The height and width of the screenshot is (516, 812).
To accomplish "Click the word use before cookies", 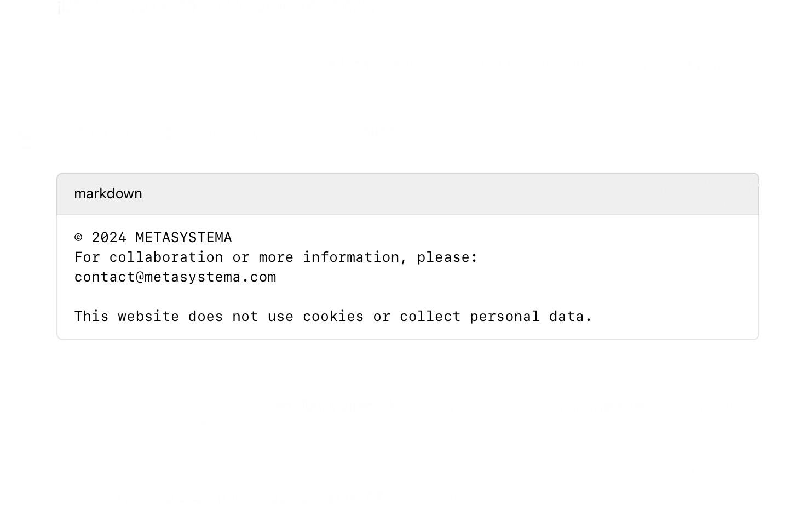I will point(281,317).
